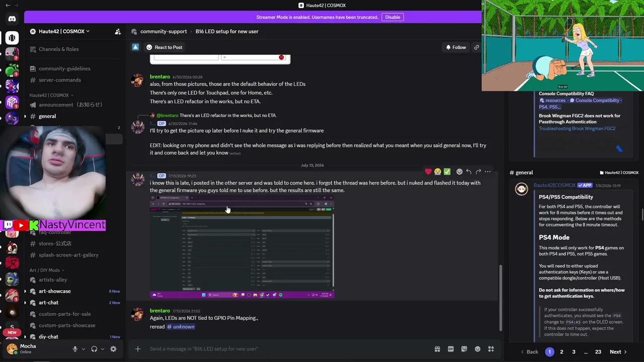Collapse the Haute42 | COSMOX channel category
This screenshot has height=362, width=644.
[x=51, y=95]
